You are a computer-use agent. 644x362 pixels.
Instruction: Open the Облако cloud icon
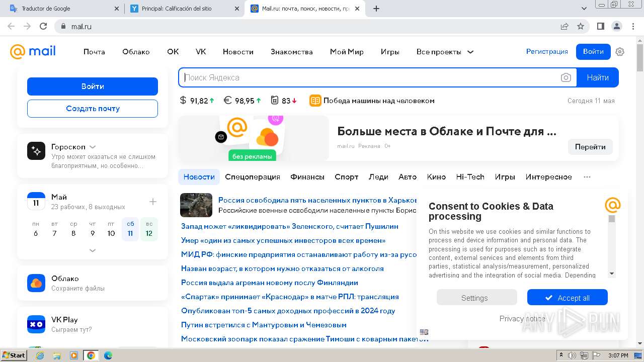pos(36,283)
